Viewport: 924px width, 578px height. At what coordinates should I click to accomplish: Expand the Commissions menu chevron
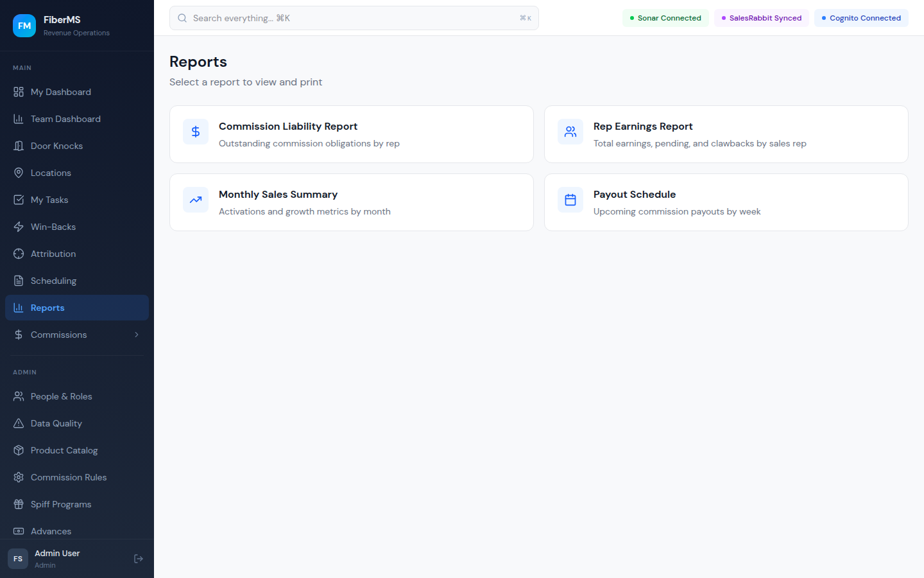pyautogui.click(x=136, y=335)
